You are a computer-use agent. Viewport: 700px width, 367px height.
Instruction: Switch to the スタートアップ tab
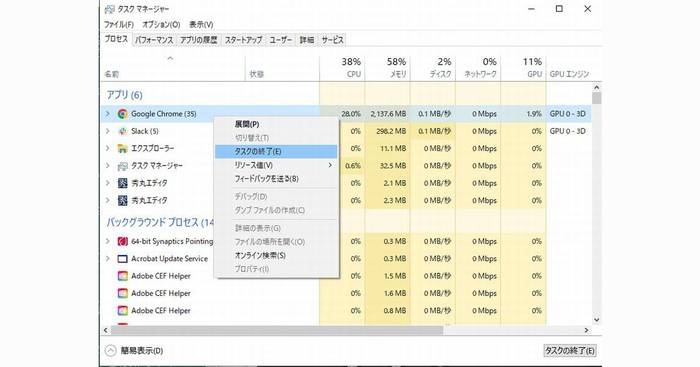(x=243, y=40)
